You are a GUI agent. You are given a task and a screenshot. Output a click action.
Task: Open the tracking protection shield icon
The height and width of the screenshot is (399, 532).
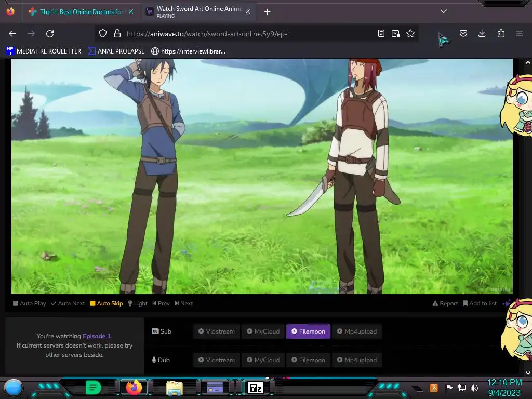pos(103,34)
